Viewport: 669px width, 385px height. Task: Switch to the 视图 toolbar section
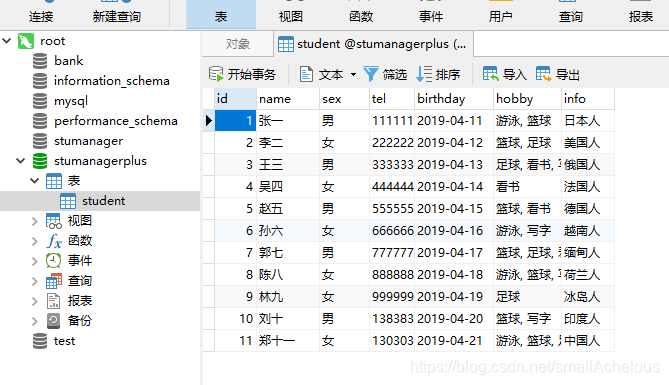tap(291, 16)
